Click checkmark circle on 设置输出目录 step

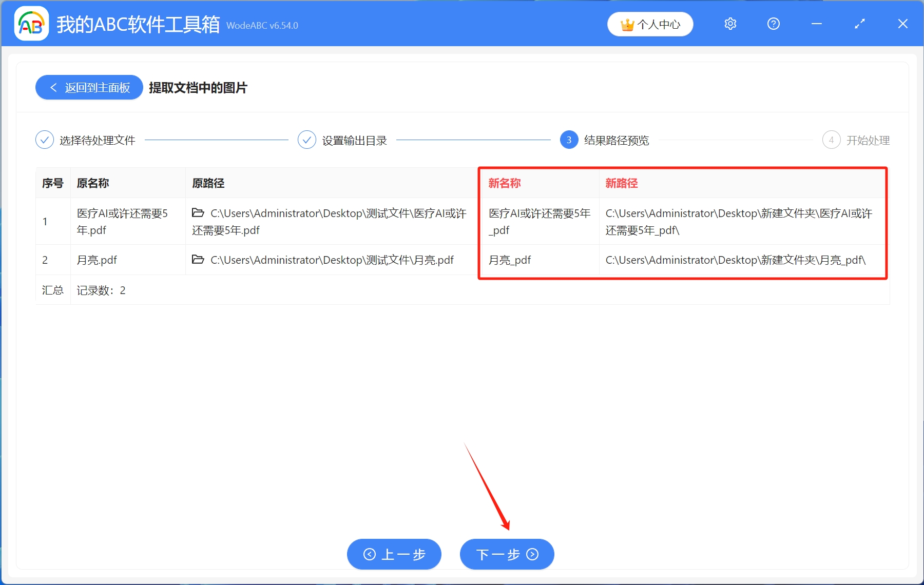(x=306, y=140)
